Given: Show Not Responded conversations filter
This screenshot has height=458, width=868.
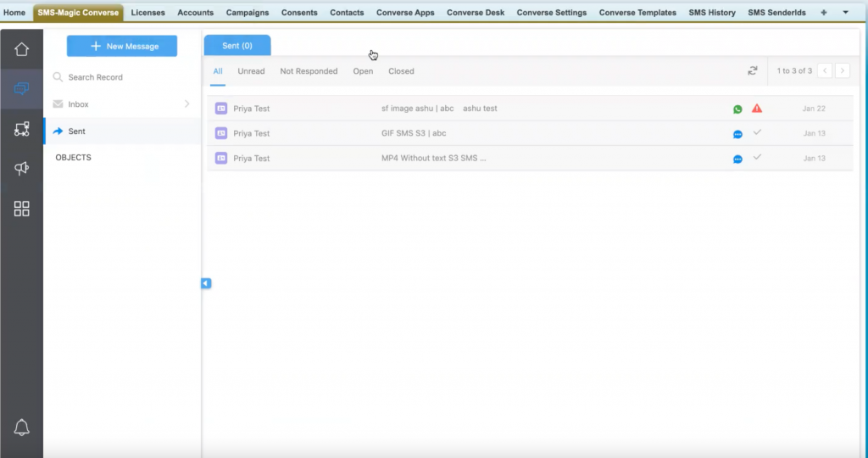Looking at the screenshot, I should click(x=309, y=71).
